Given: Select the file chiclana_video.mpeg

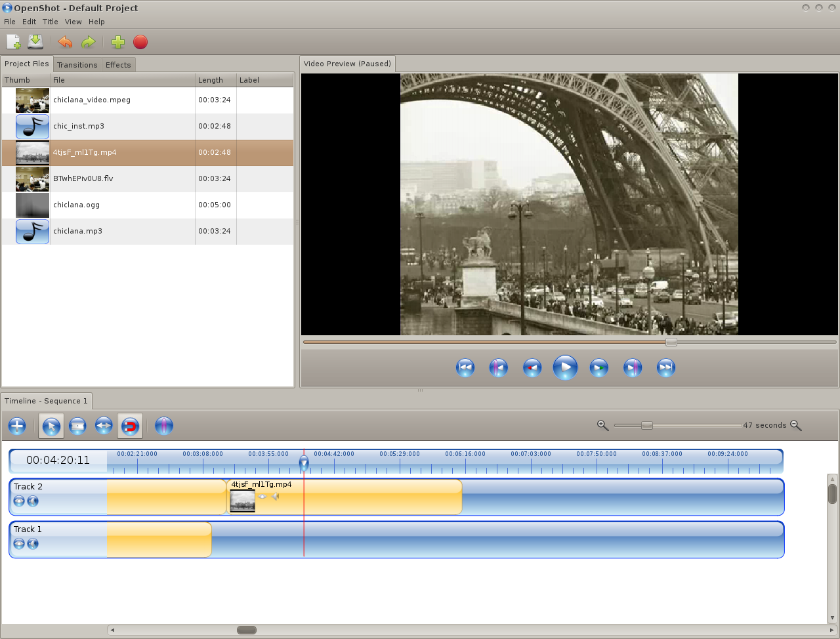Looking at the screenshot, I should (x=148, y=100).
